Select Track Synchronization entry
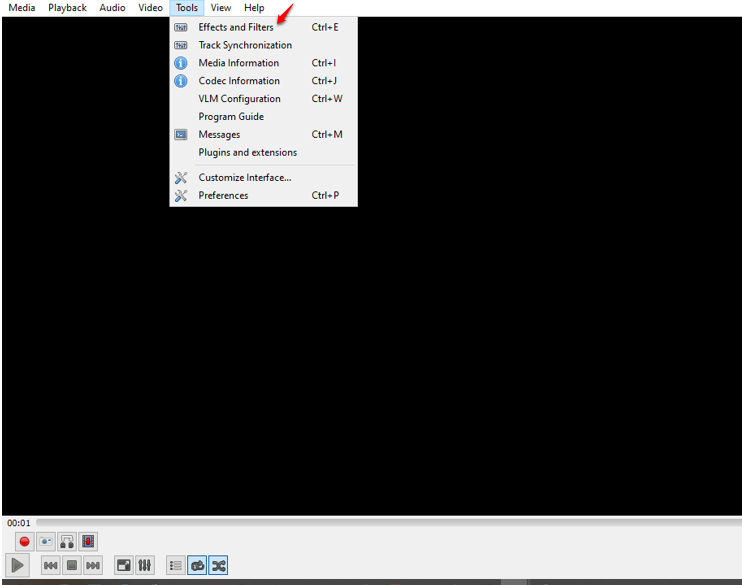This screenshot has width=742, height=585. pyautogui.click(x=264, y=45)
